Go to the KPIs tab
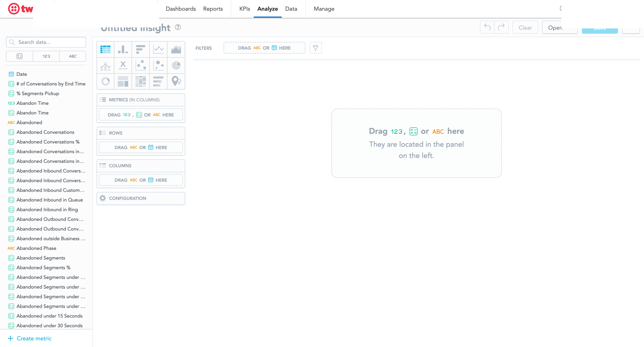 click(245, 9)
